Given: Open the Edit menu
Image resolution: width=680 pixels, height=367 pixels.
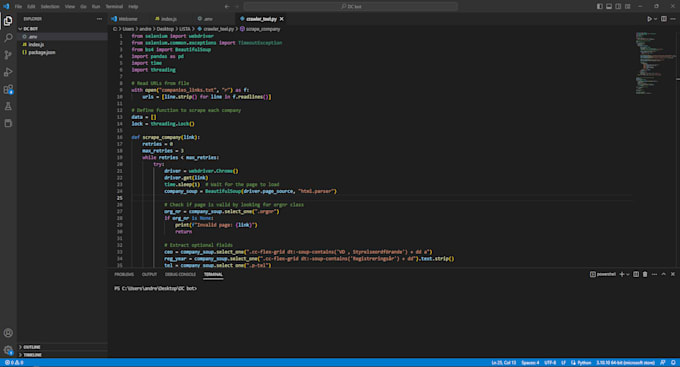Looking at the screenshot, I should [31, 7].
